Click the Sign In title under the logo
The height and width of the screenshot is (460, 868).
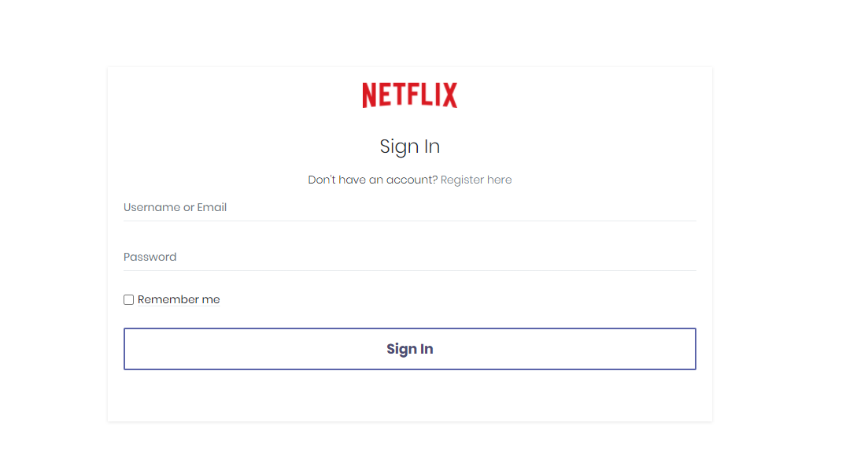(x=409, y=147)
